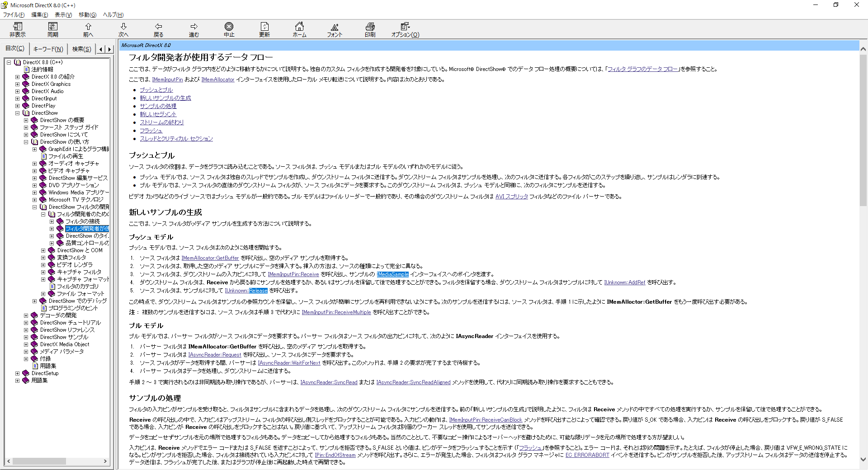
Task: Select the キャプチャ フィルタ tree item
Action: (79, 272)
